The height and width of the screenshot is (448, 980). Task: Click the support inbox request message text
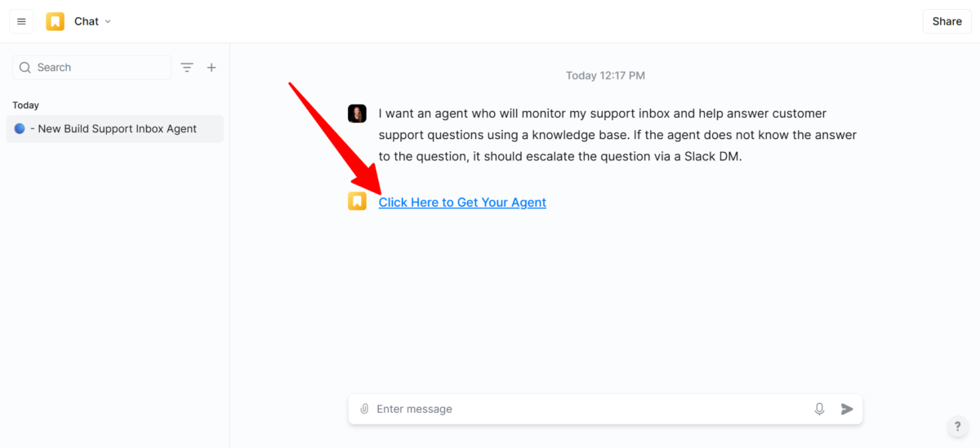pyautogui.click(x=617, y=135)
